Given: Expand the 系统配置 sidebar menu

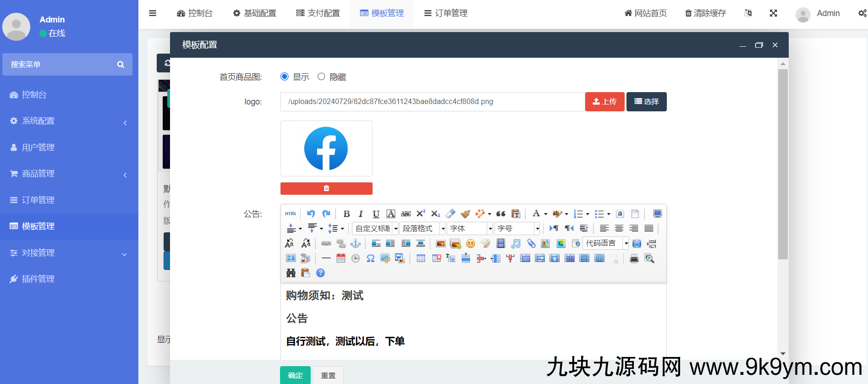Looking at the screenshot, I should click(x=69, y=121).
